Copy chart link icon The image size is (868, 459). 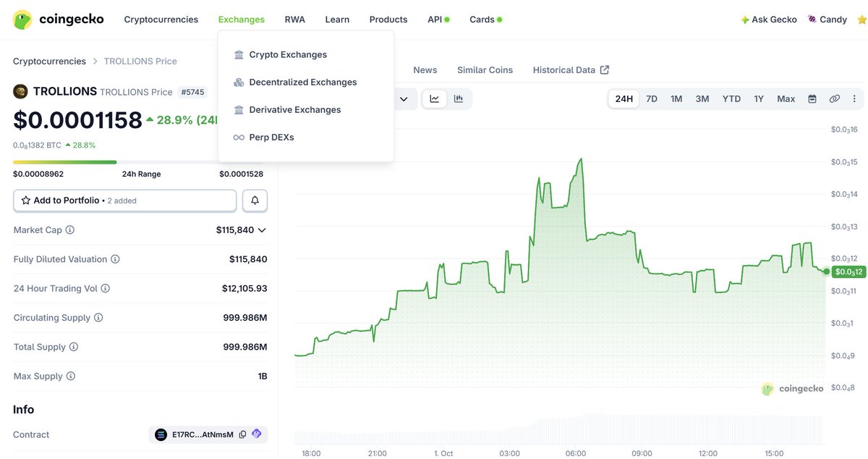[x=834, y=99]
